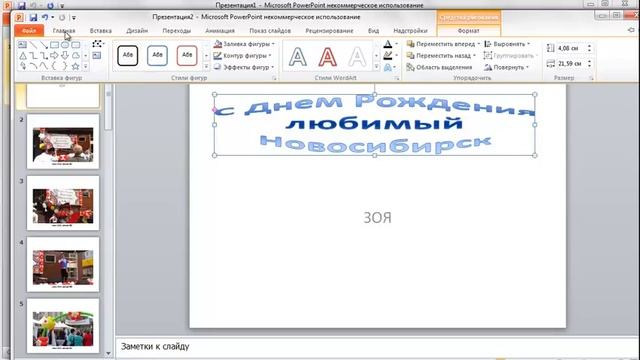Open the Надстройки tab
This screenshot has width=640, height=360.
tap(411, 31)
